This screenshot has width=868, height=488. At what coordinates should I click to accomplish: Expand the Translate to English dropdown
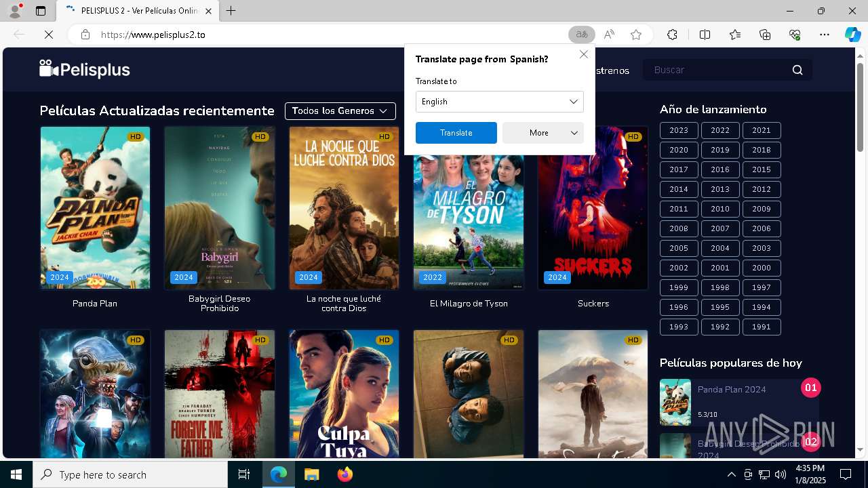[500, 102]
